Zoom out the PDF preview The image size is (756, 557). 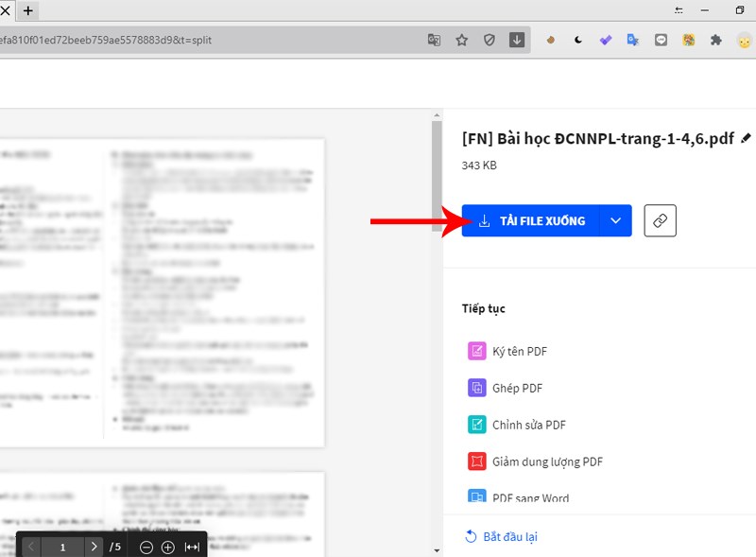click(x=145, y=546)
